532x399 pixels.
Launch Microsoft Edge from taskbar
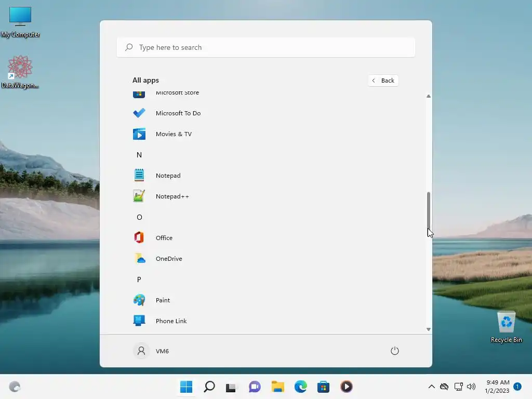[301, 387]
